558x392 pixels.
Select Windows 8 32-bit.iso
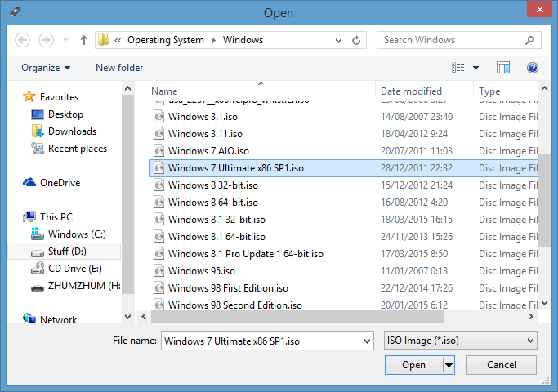(213, 185)
